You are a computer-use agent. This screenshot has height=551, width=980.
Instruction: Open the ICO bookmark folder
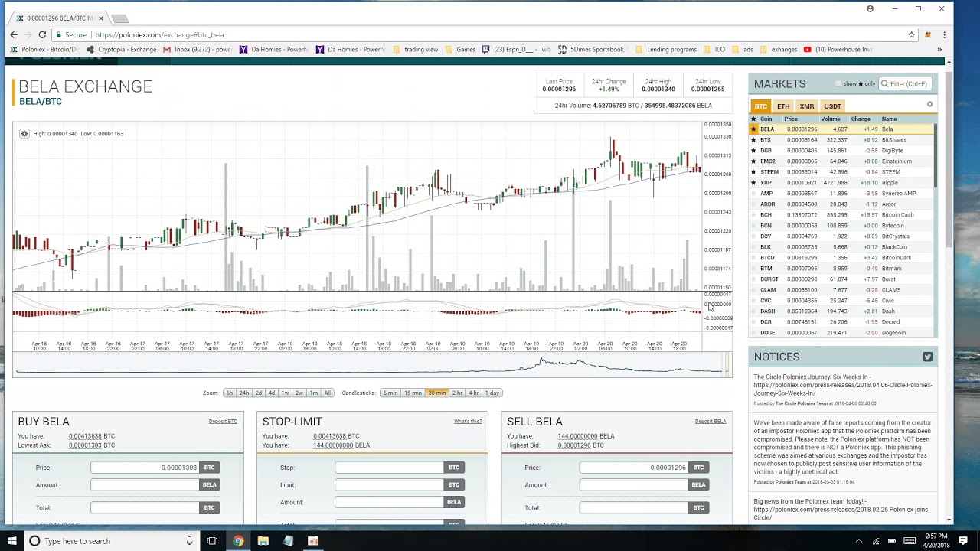714,49
